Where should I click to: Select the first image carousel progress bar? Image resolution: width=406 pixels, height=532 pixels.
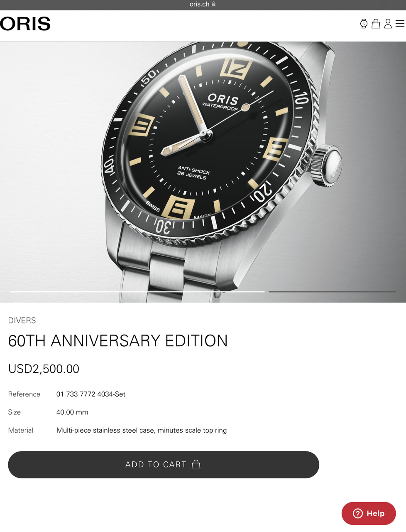tap(137, 292)
